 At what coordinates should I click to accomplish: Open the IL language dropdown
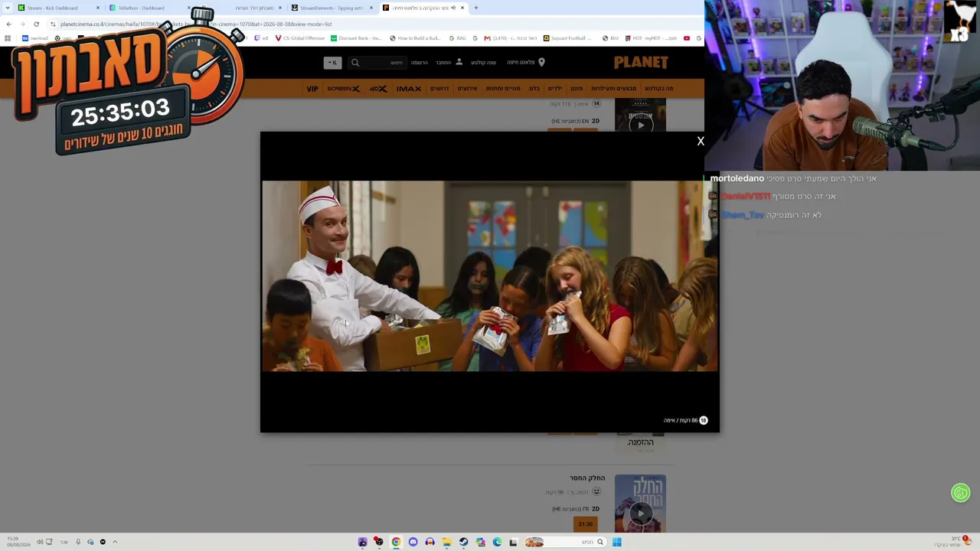[x=332, y=63]
